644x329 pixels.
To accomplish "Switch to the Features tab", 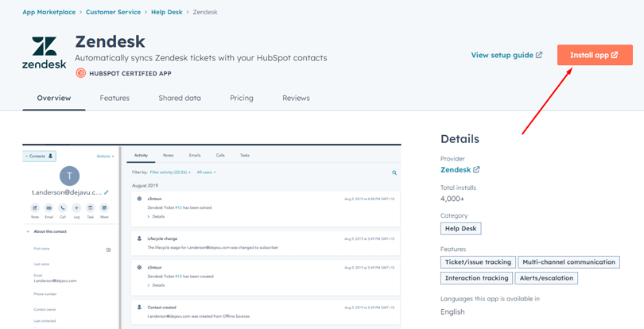I will (x=114, y=99).
